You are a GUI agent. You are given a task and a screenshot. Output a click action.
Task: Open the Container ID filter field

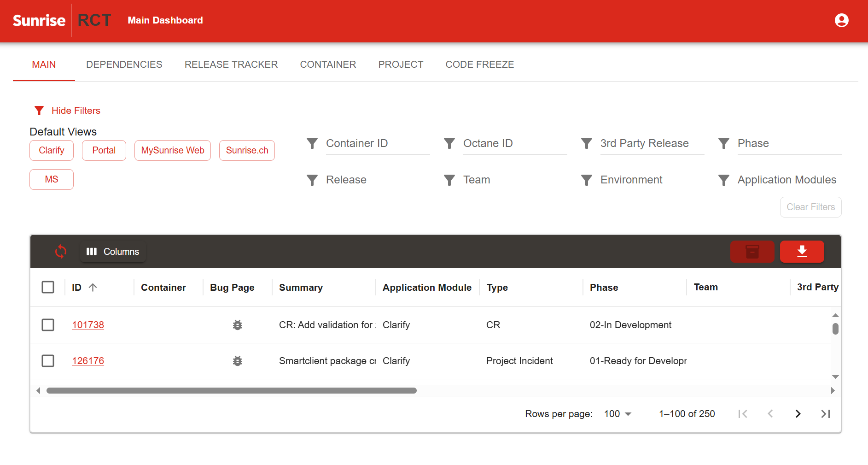pyautogui.click(x=378, y=144)
